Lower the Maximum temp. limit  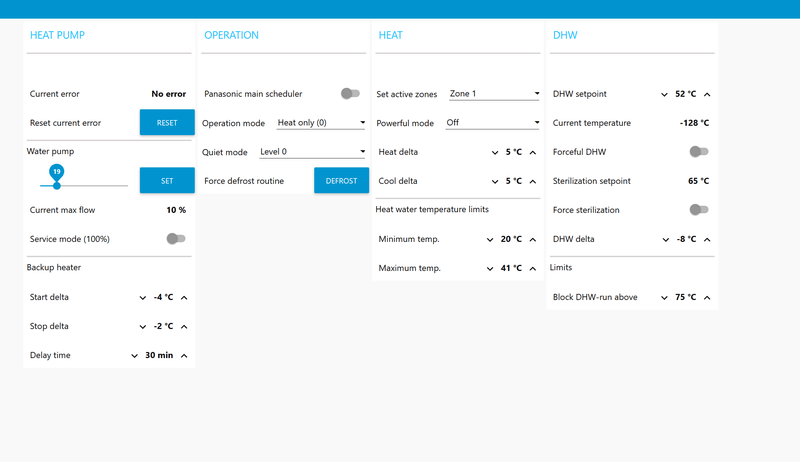tap(490, 269)
